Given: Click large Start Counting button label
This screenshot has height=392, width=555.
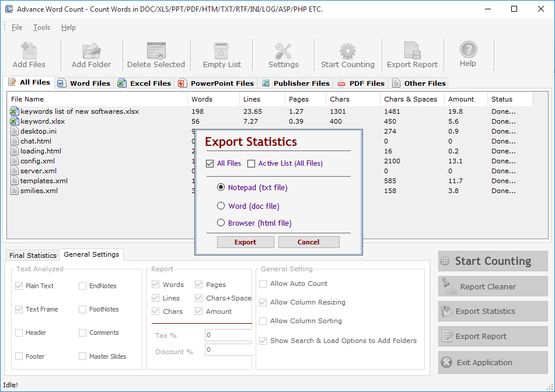Looking at the screenshot, I should 493,261.
